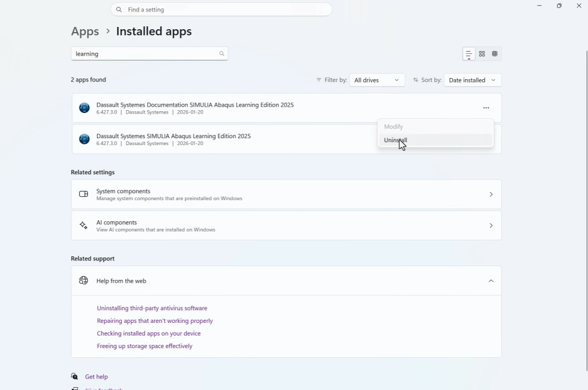Click the magnifier icon in the learning search box
This screenshot has height=390, width=588.
coord(222,53)
